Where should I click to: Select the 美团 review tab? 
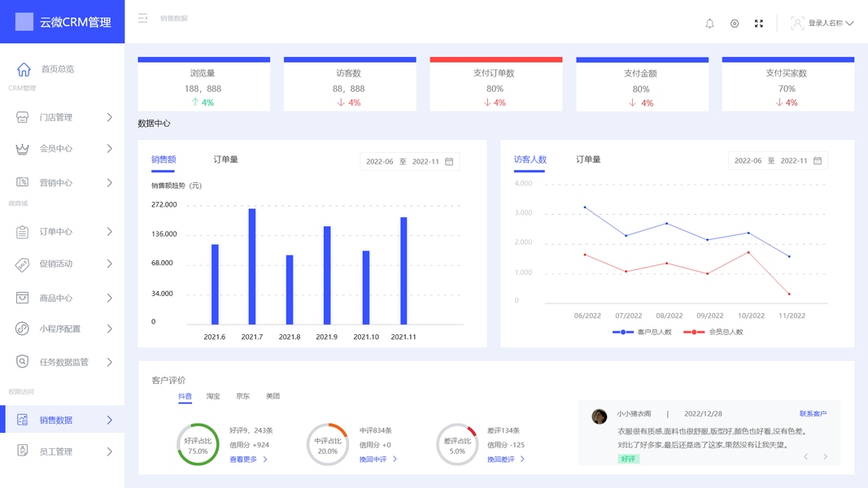coord(273,396)
